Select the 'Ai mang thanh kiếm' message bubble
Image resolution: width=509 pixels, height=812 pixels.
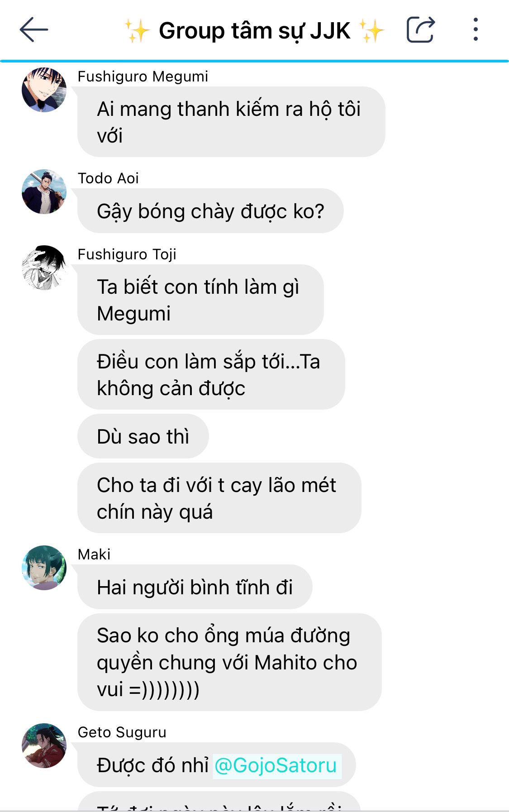point(231,122)
